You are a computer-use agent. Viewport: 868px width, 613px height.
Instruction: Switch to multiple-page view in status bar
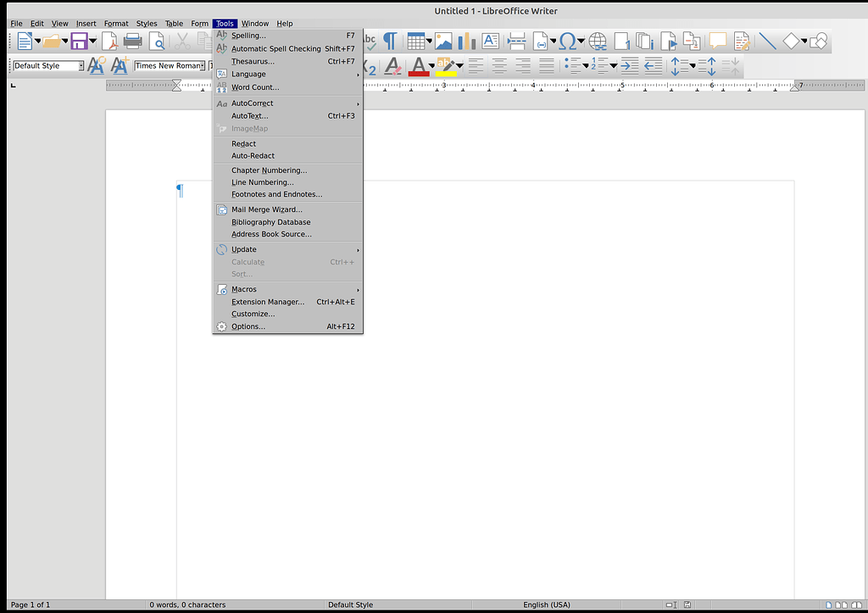(x=842, y=605)
